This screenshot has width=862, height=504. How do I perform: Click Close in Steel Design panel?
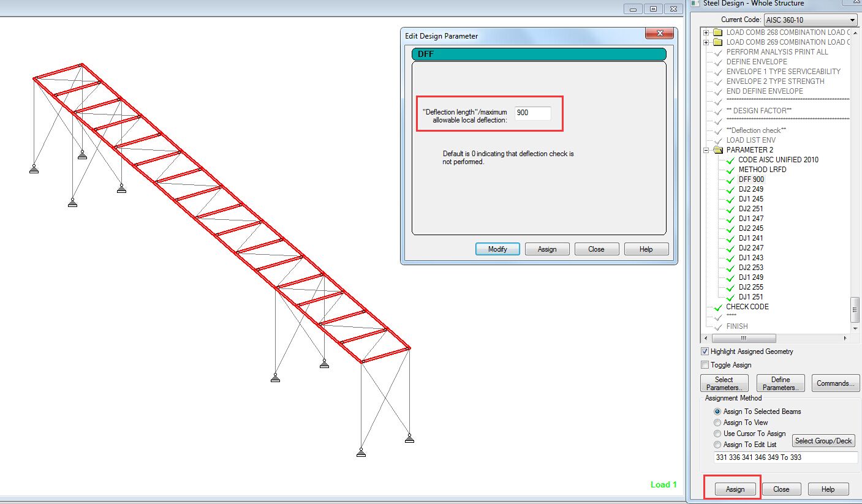click(781, 489)
